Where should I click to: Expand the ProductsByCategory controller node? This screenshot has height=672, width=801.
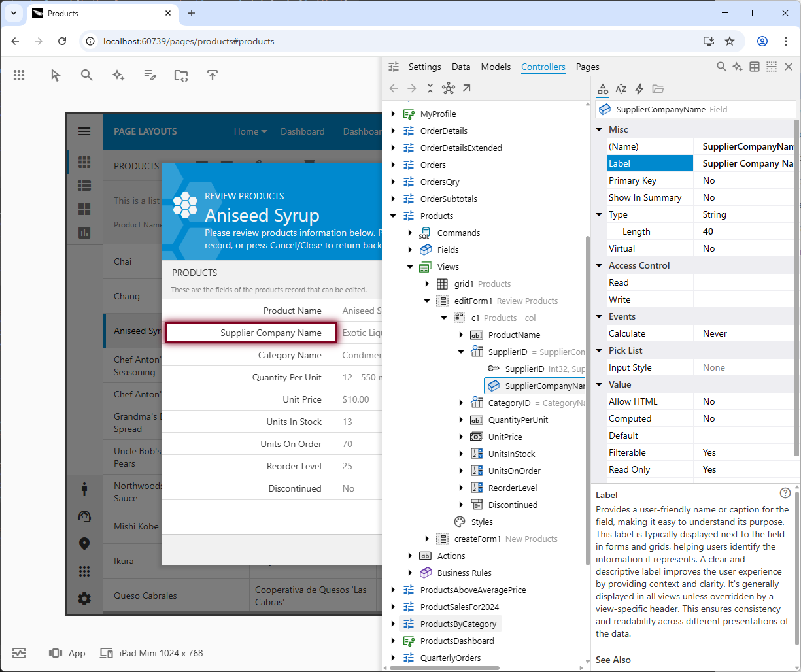(x=393, y=624)
